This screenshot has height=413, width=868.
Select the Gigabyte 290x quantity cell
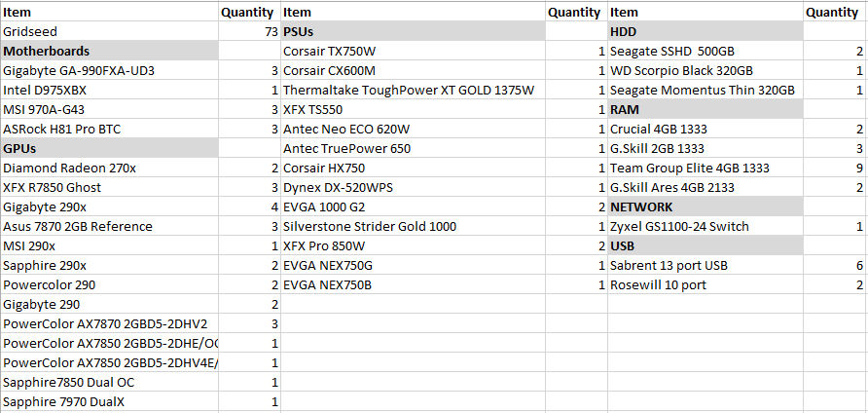coord(250,206)
